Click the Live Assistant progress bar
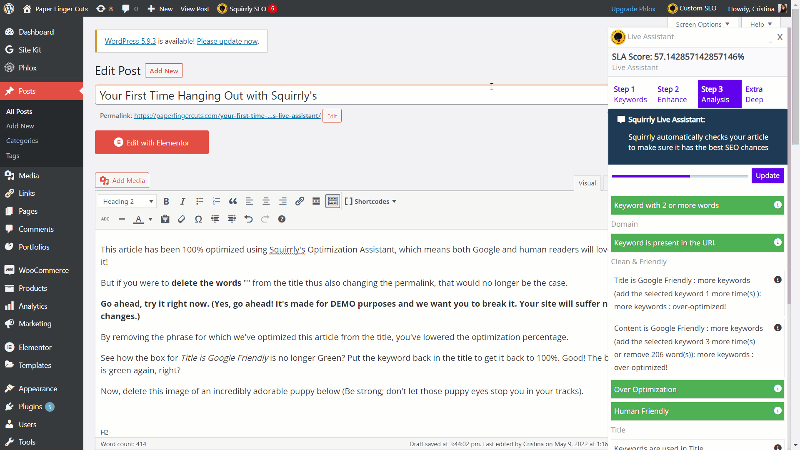Viewport: 800px width, 450px height. (679, 175)
